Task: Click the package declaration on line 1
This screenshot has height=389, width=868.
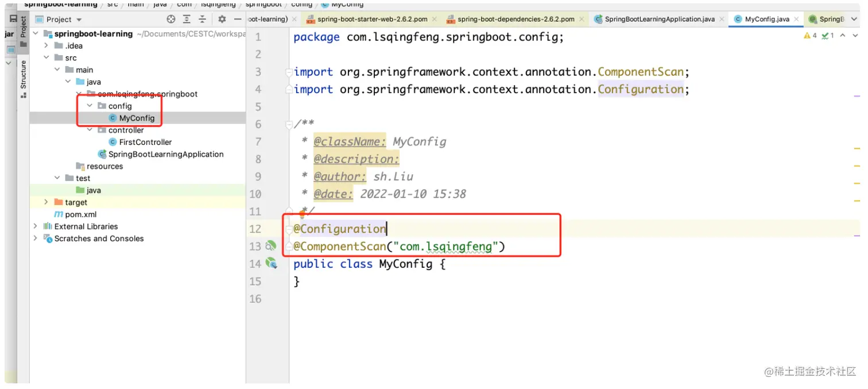Action: (429, 37)
